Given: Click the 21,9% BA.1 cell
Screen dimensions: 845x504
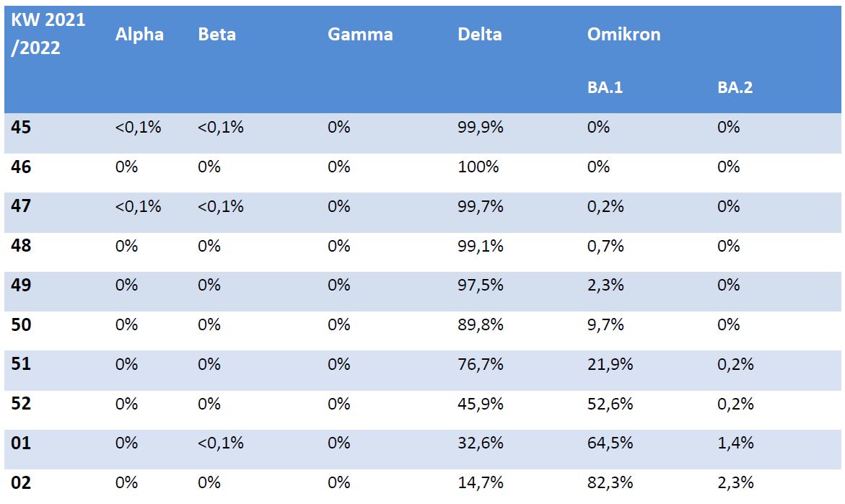Looking at the screenshot, I should tap(610, 364).
